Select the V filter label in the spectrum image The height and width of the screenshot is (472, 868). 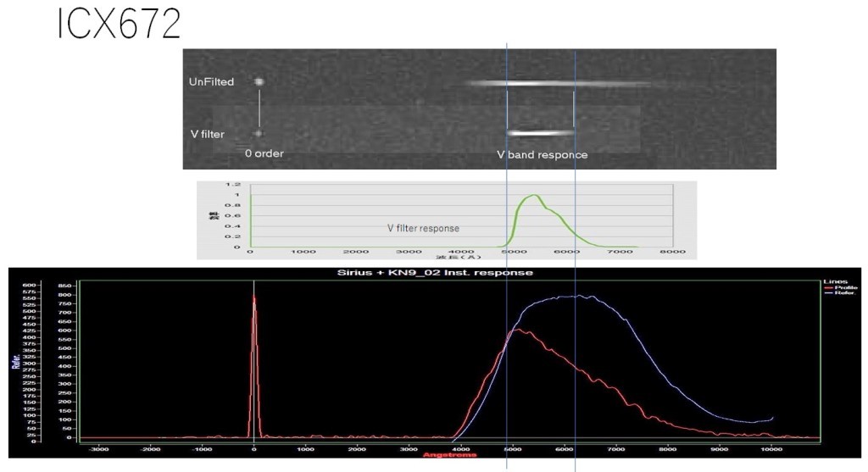tap(208, 134)
